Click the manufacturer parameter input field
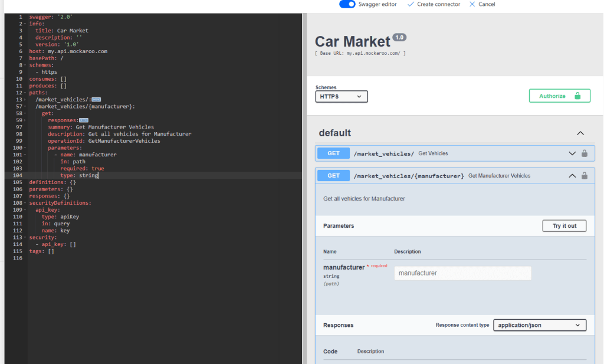 point(462,273)
